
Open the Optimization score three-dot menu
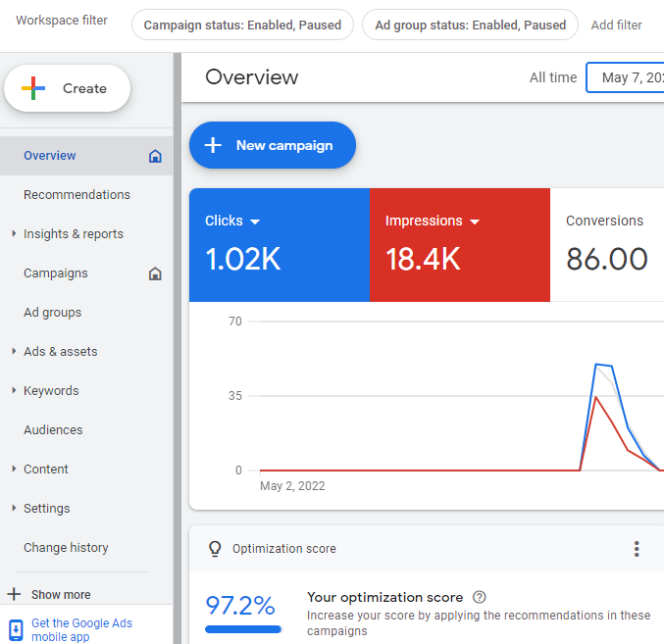637,549
